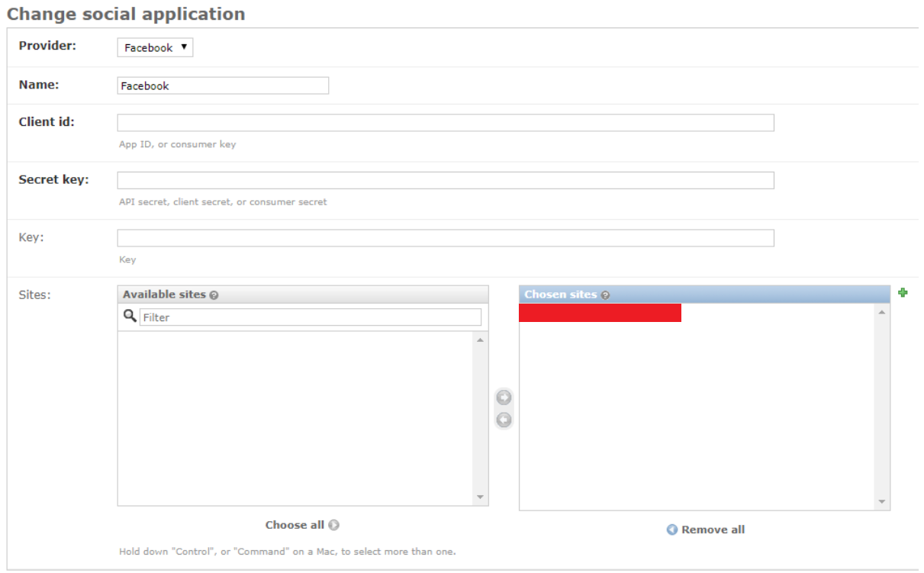Click the magnifier icon beside Filter
Viewport: 924px width, 573px height.
pyautogui.click(x=129, y=317)
